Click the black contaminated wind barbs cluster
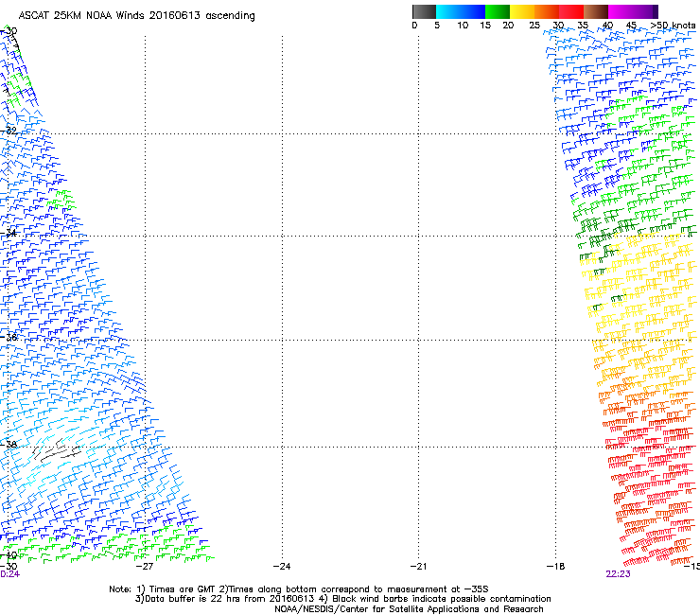Screen dimensions: 700x615 pyautogui.click(x=57, y=450)
